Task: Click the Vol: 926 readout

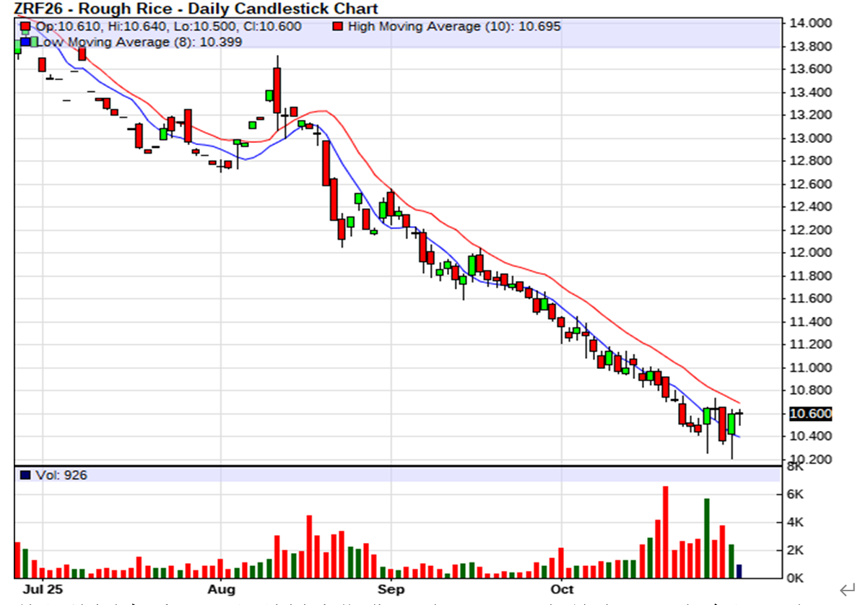Action: coord(61,476)
